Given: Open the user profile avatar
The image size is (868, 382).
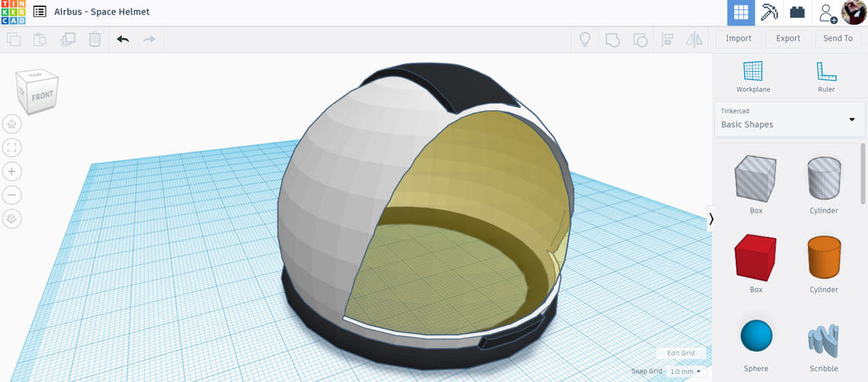Looking at the screenshot, I should pyautogui.click(x=854, y=13).
